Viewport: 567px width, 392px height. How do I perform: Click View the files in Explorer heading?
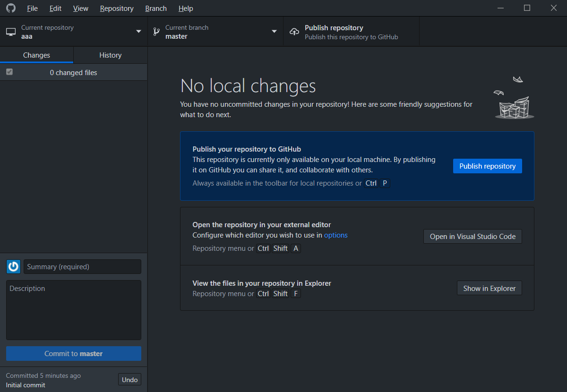point(262,283)
